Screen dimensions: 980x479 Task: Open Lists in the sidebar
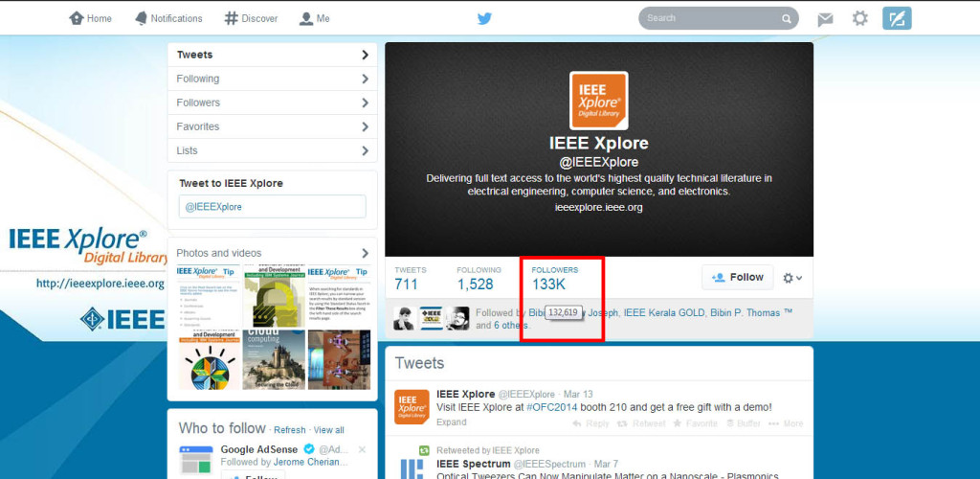point(273,150)
